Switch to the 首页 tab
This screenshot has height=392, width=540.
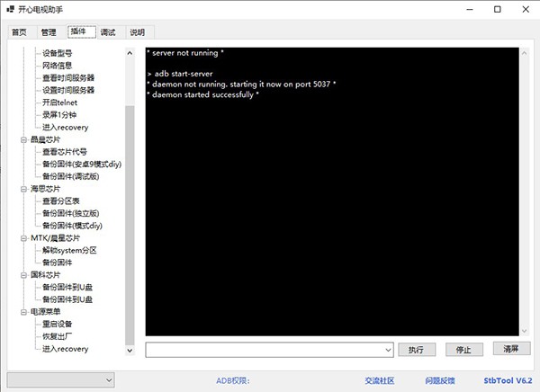[x=19, y=32]
